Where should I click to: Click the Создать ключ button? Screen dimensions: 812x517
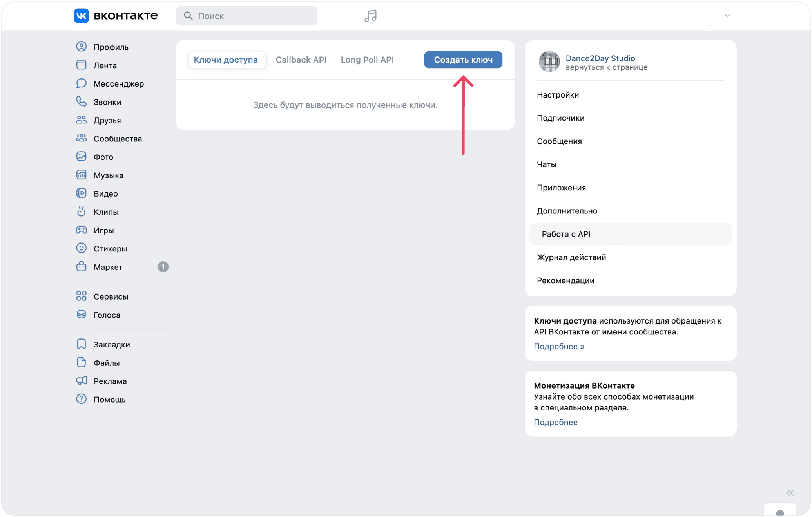[463, 60]
